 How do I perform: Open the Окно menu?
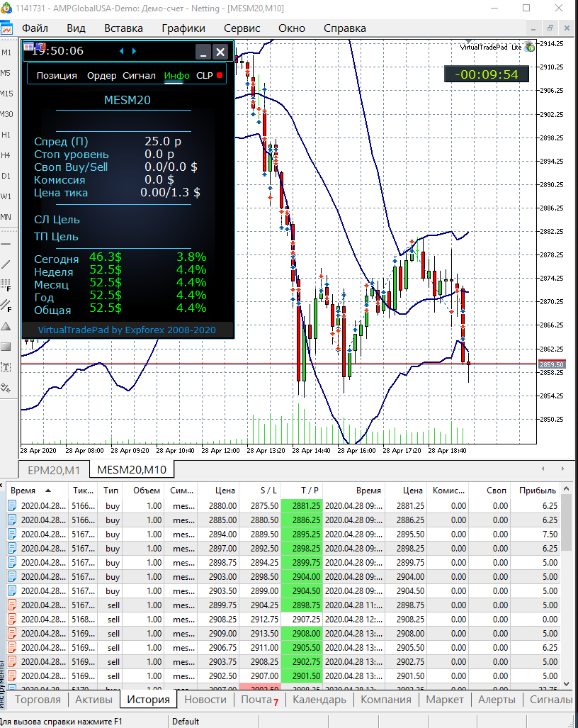pyautogui.click(x=292, y=28)
